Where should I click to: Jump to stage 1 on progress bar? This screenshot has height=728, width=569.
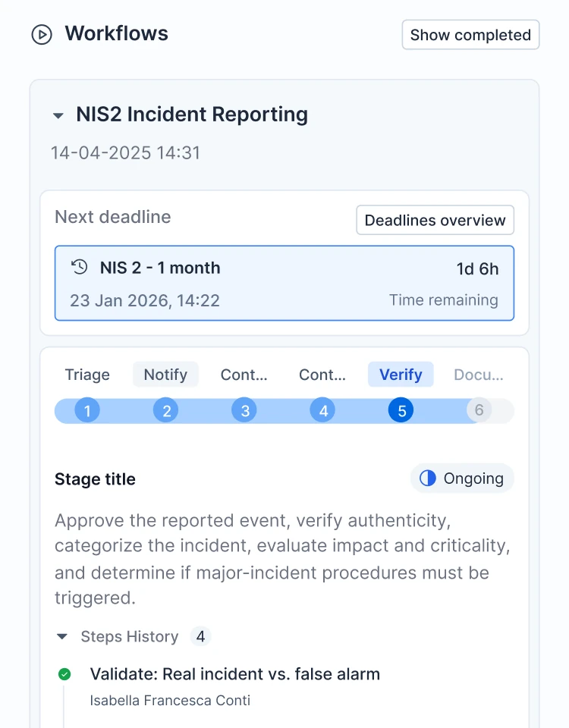point(87,410)
